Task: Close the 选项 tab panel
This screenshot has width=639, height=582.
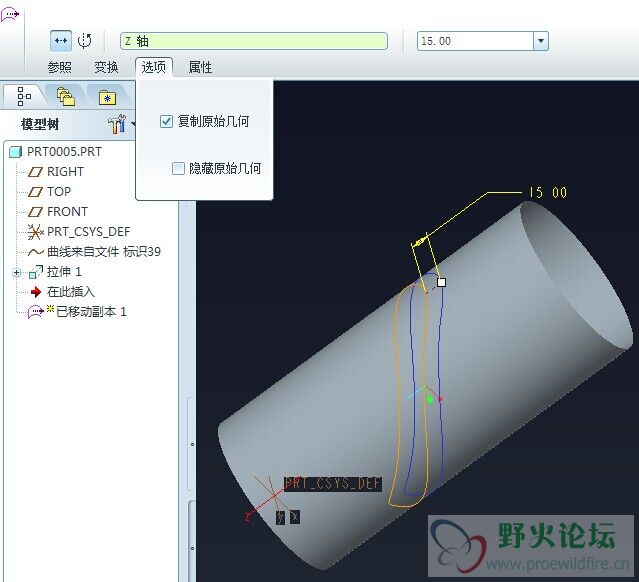Action: (154, 67)
